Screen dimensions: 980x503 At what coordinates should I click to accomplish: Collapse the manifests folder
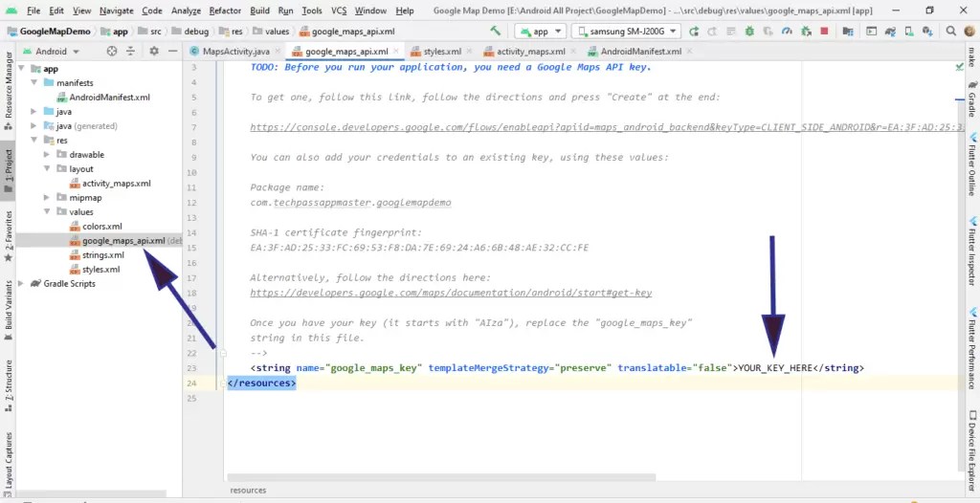pos(35,83)
